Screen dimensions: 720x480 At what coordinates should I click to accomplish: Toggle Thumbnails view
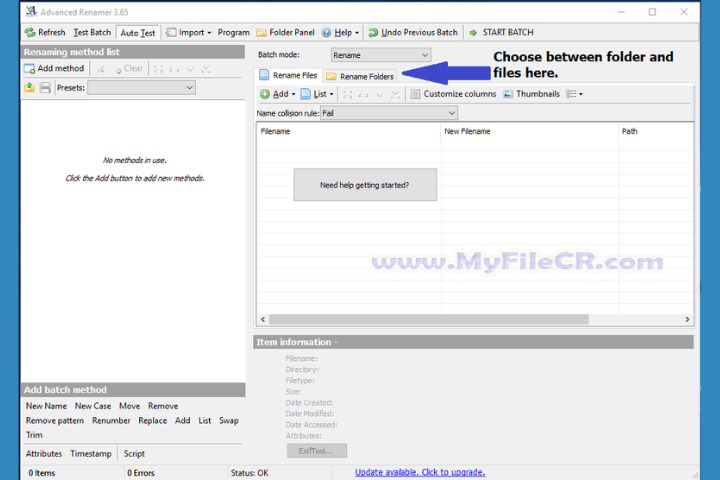(531, 94)
